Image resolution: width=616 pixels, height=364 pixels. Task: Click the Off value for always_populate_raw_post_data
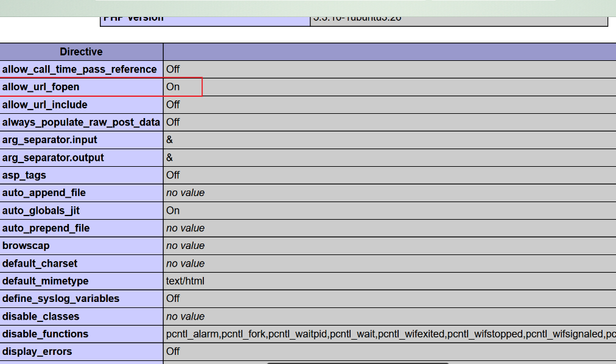click(x=173, y=122)
